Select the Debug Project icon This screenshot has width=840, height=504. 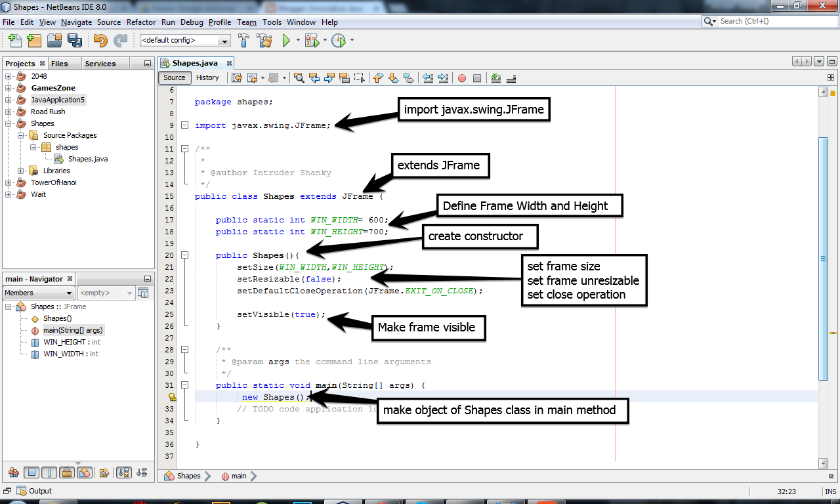click(x=312, y=40)
